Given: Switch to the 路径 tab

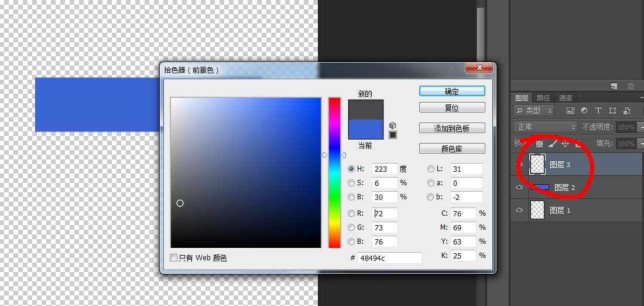Looking at the screenshot, I should click(543, 98).
